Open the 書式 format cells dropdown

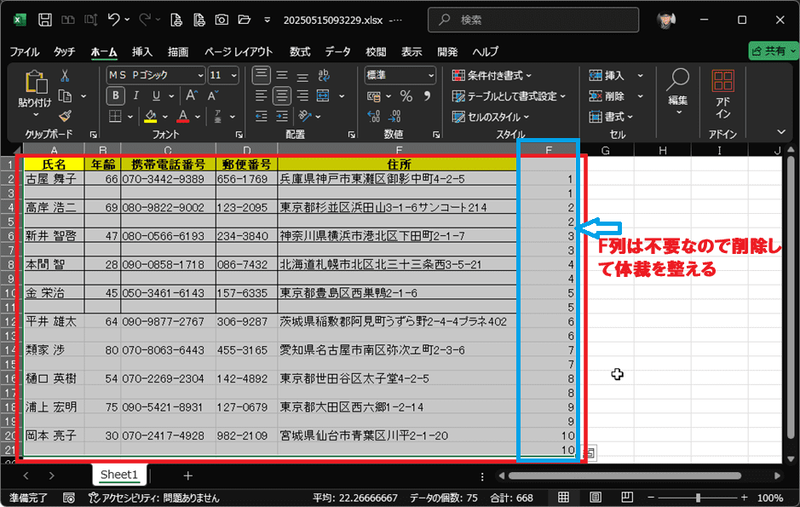click(611, 117)
